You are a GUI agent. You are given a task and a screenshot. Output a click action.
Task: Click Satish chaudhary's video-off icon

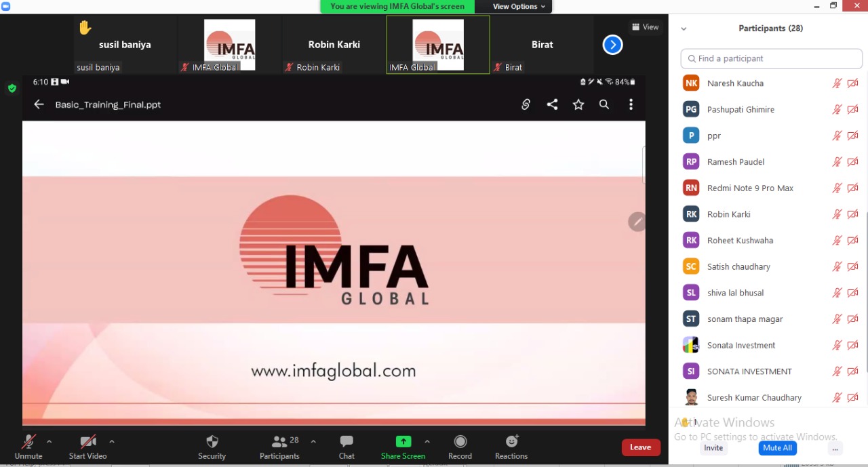click(853, 266)
